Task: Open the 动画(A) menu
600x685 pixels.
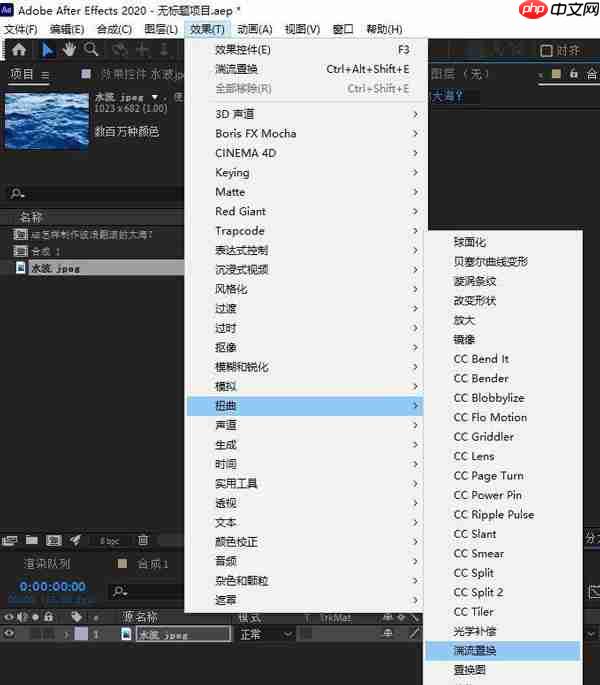Action: [255, 29]
